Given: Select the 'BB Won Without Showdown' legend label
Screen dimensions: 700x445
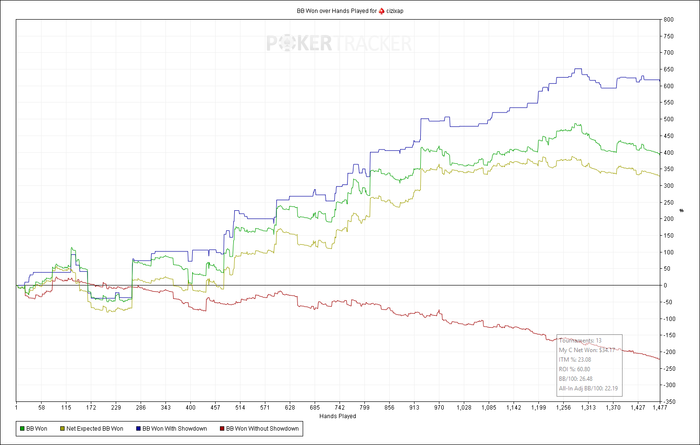Looking at the screenshot, I should [262, 428].
